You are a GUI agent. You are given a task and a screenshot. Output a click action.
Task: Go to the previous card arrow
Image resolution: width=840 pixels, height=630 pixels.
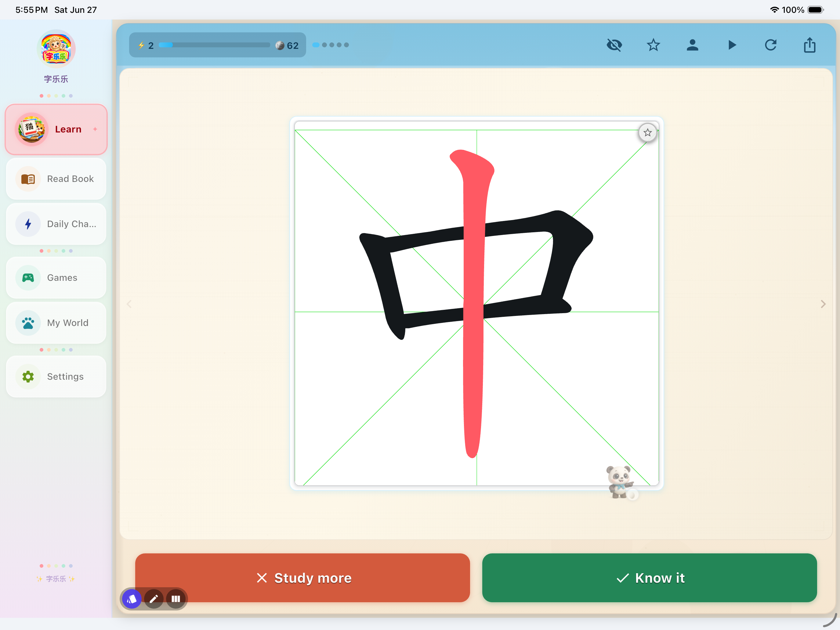point(129,304)
